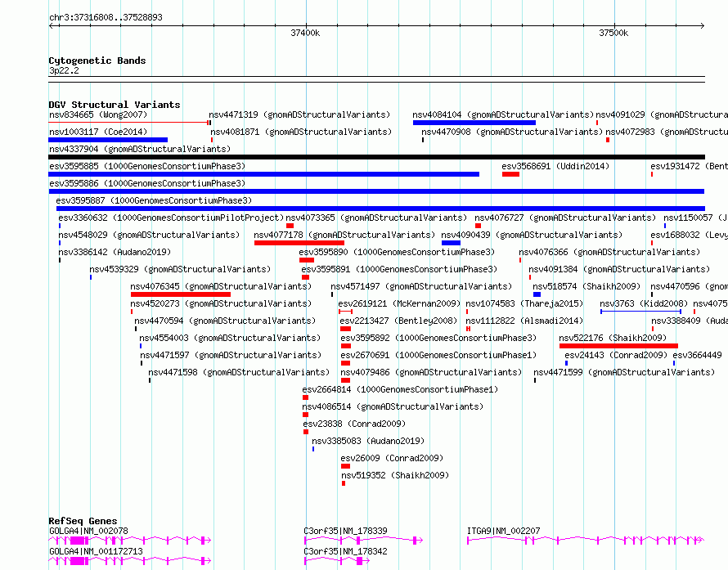Click the esv3664449 variant label

pyautogui.click(x=698, y=355)
